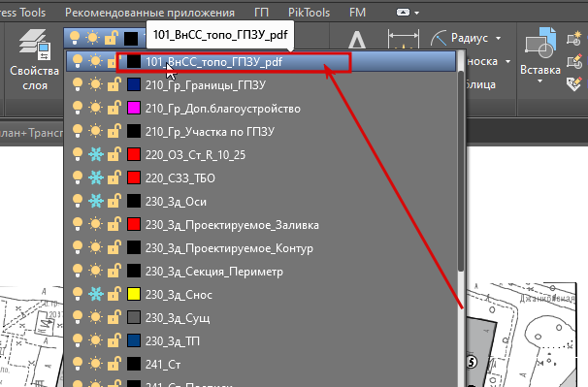The height and width of the screenshot is (387, 588).
Task: Select layer 101_ВнСС_топо_ГПЗУ_pdf in the list
Action: (261, 61)
